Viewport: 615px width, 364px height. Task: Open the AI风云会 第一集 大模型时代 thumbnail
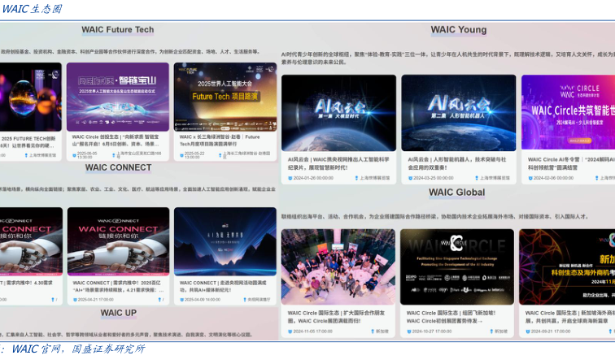tap(339, 113)
